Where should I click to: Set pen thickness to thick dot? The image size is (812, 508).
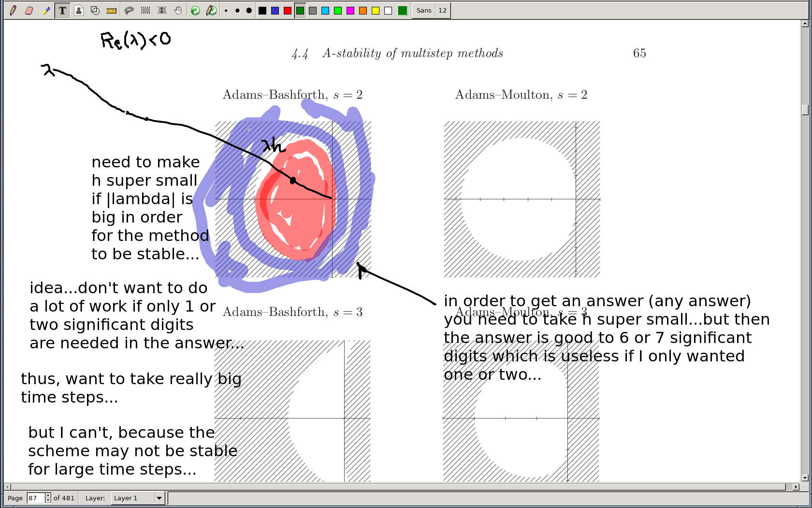(x=249, y=11)
